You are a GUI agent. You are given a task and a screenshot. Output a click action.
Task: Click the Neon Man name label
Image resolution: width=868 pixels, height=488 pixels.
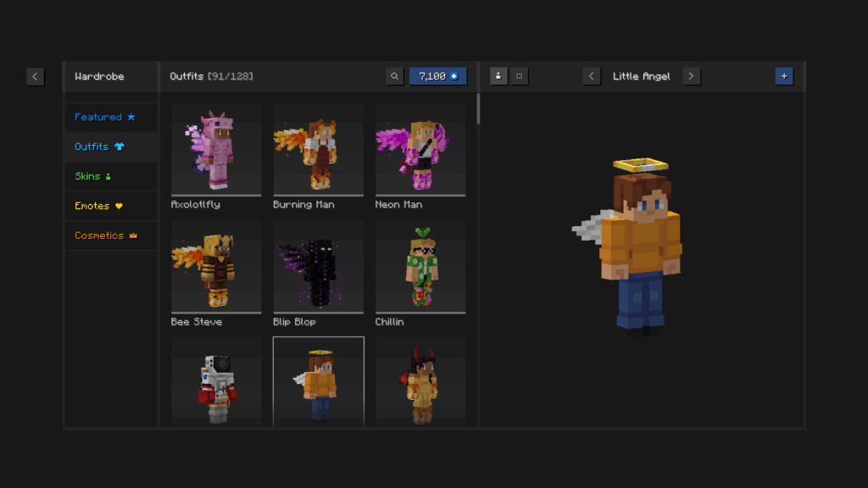(398, 205)
